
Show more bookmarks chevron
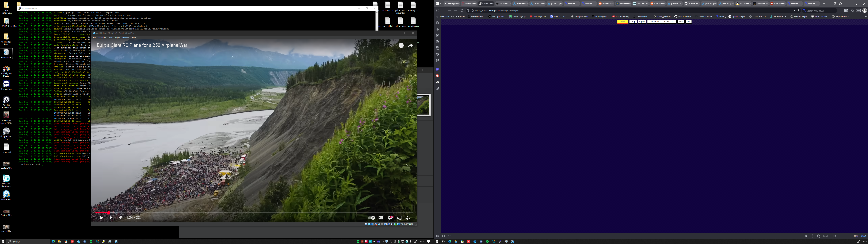click(x=865, y=16)
